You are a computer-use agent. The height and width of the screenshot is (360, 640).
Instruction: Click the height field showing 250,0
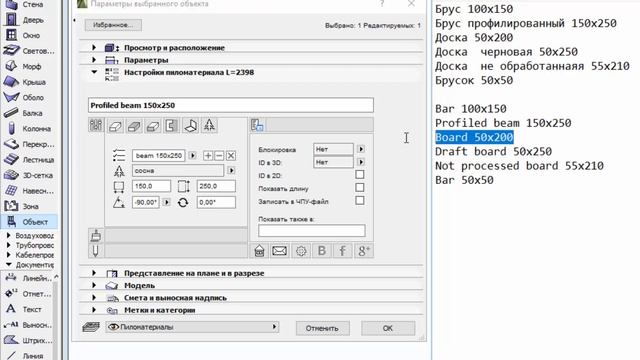[x=216, y=186]
